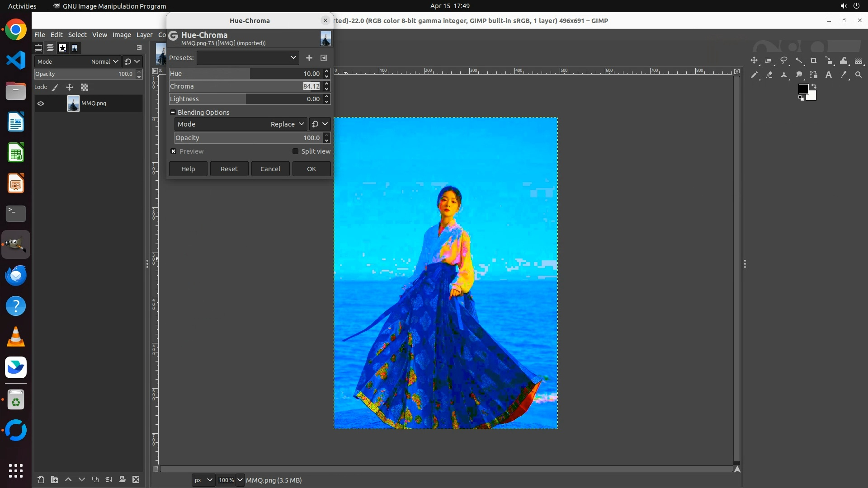Click the Zoom magnifier tool

coord(859,75)
